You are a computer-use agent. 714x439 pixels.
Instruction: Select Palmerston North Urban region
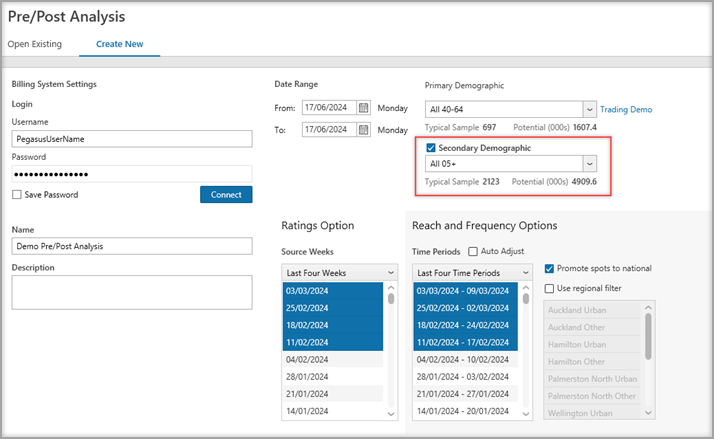click(592, 379)
